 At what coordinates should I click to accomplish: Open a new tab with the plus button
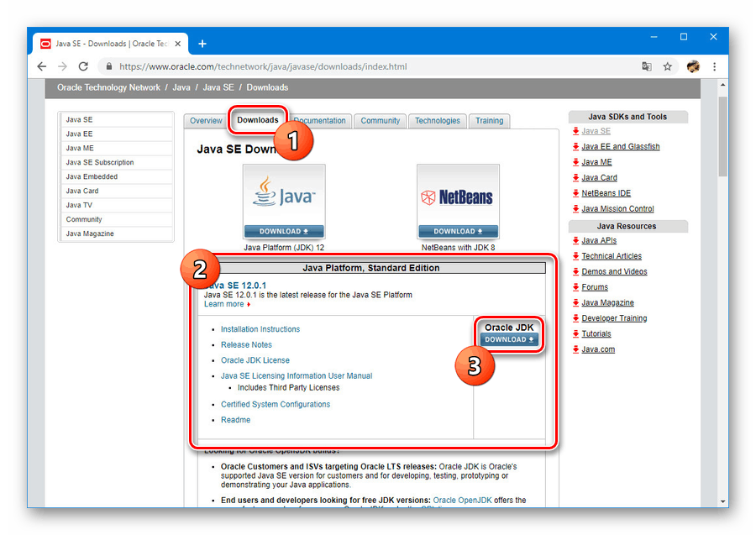click(x=202, y=44)
